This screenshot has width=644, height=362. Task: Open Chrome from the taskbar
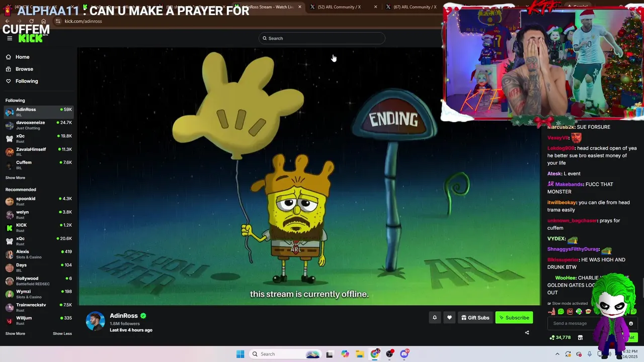coord(375,354)
